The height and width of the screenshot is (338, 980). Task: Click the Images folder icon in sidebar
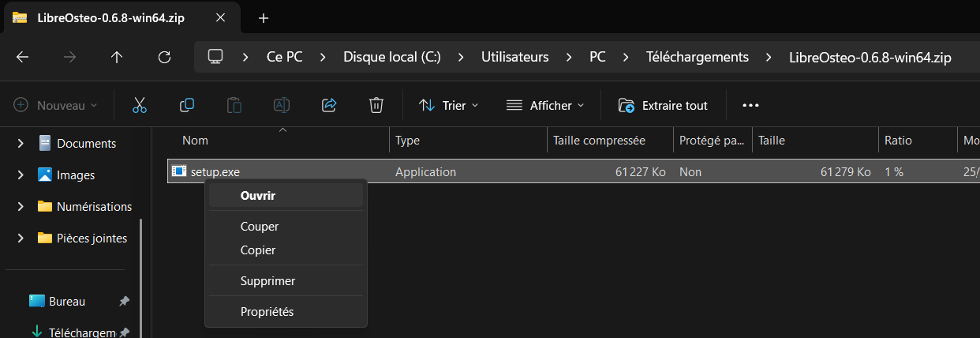click(45, 175)
